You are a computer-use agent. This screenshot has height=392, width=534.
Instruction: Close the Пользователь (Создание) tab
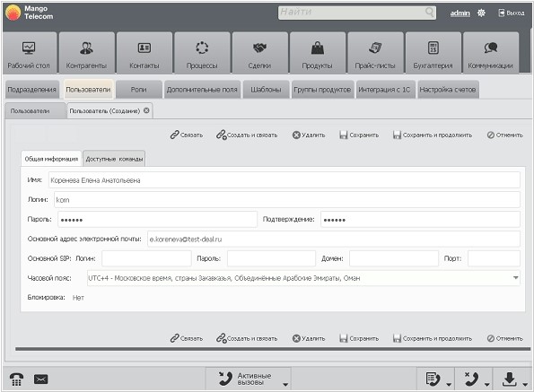tap(146, 110)
